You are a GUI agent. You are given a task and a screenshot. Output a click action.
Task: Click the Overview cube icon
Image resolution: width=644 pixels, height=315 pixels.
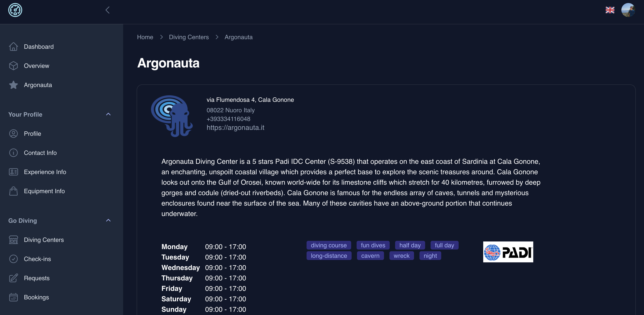pos(13,66)
